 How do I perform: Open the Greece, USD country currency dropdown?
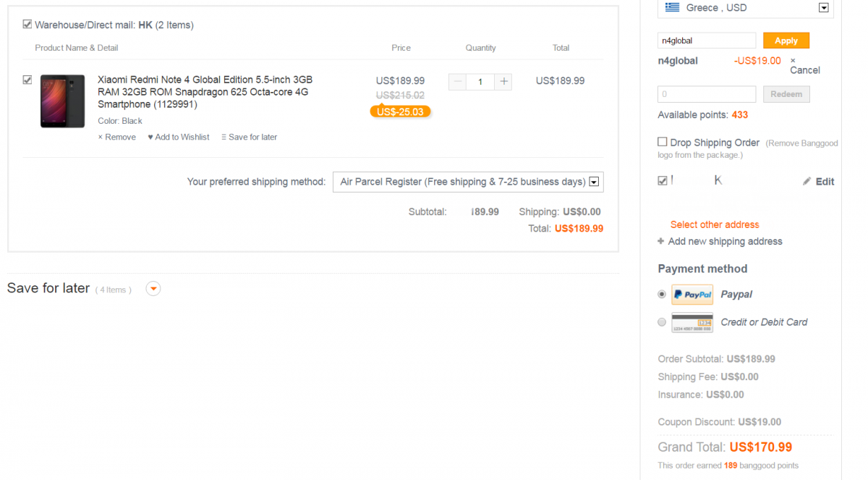point(746,8)
